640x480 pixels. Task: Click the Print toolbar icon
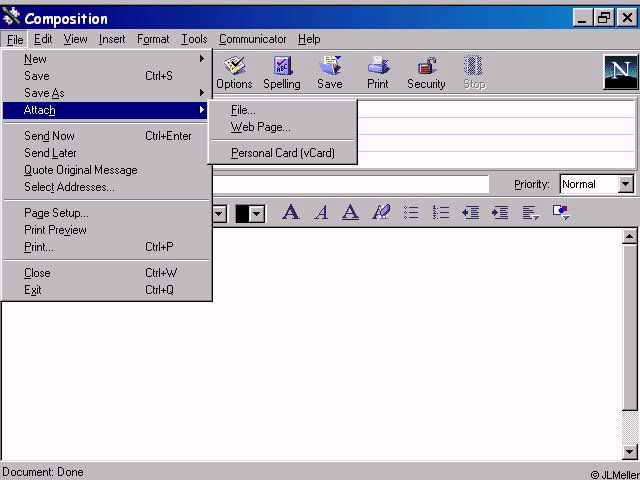pyautogui.click(x=378, y=72)
